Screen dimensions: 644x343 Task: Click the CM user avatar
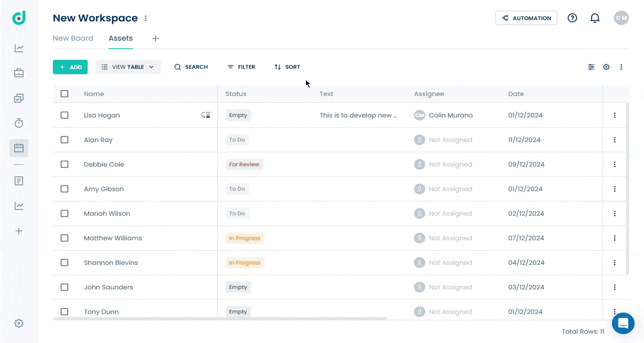point(621,18)
